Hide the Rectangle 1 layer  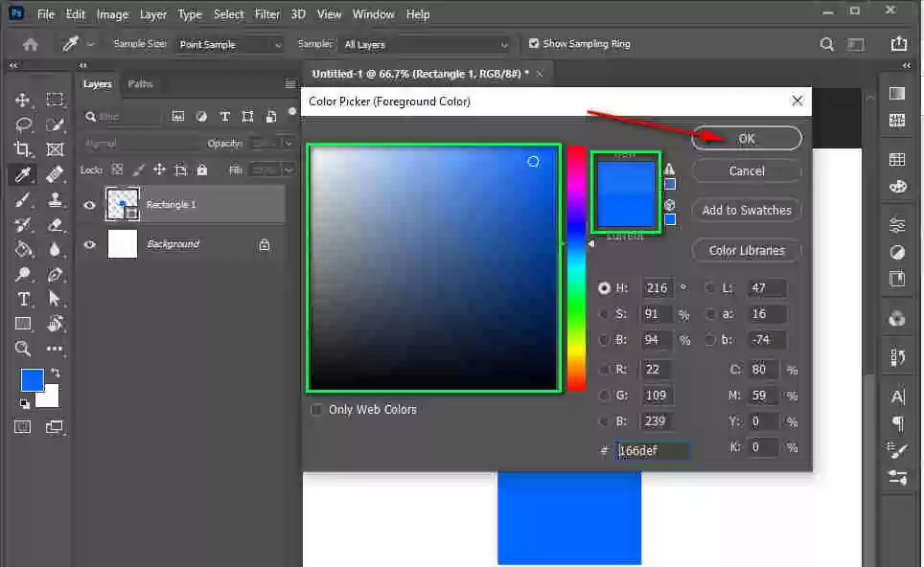click(x=89, y=205)
